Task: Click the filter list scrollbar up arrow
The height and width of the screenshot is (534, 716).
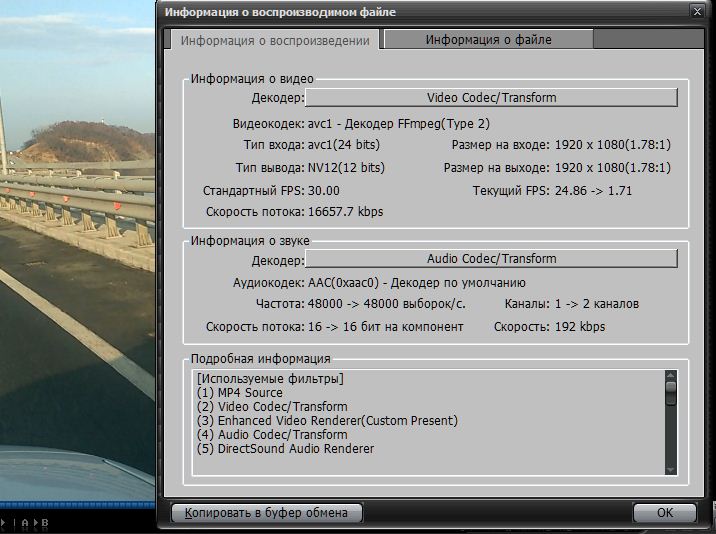Action: coord(671,376)
